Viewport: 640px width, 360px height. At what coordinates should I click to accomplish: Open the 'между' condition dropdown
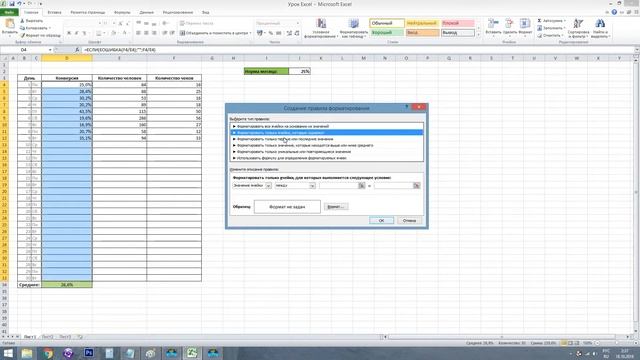(x=312, y=186)
